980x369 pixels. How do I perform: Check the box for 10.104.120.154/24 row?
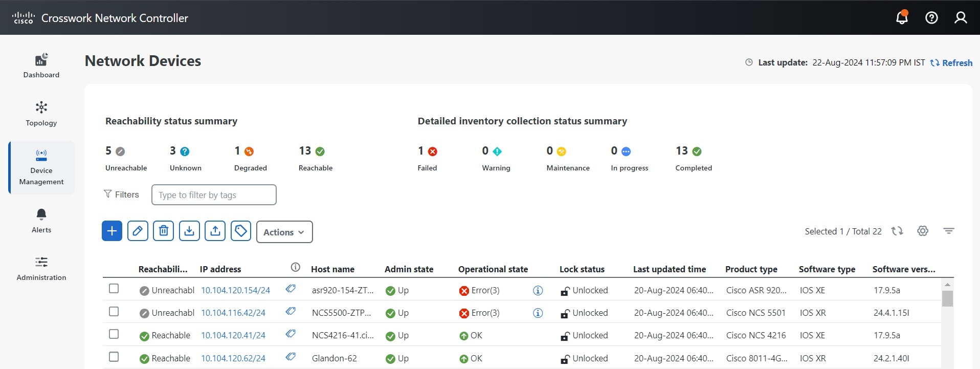(x=114, y=289)
